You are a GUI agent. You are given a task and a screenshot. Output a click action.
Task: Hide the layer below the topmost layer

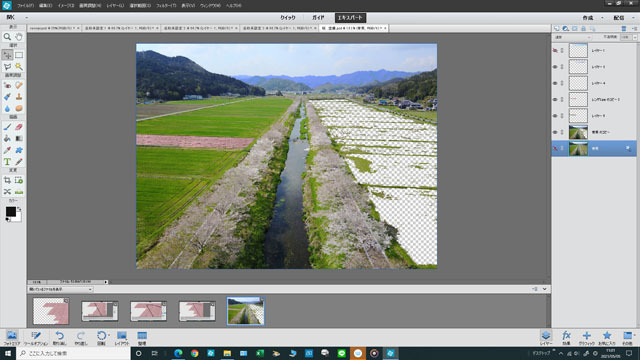click(x=555, y=67)
